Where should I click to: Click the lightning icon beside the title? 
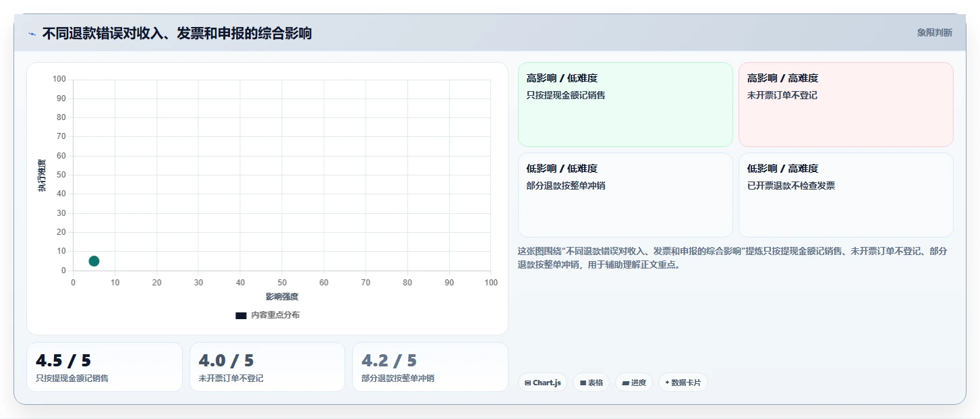click(x=32, y=33)
